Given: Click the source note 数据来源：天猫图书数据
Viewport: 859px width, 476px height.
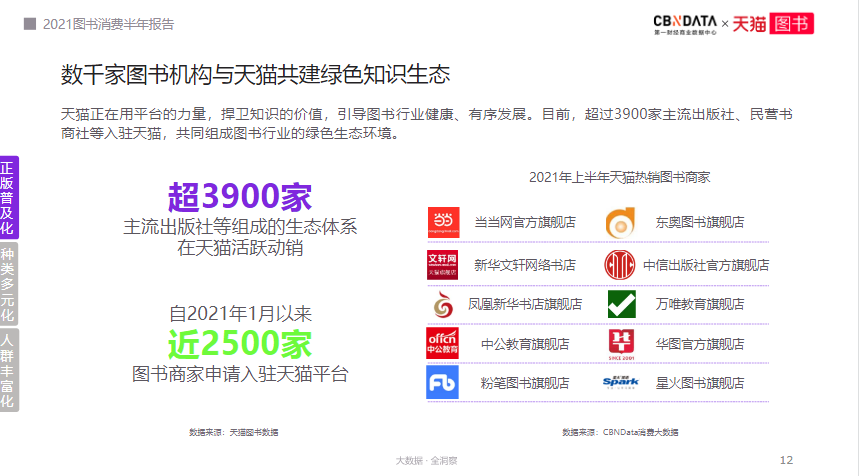Looking at the screenshot, I should pos(233,432).
